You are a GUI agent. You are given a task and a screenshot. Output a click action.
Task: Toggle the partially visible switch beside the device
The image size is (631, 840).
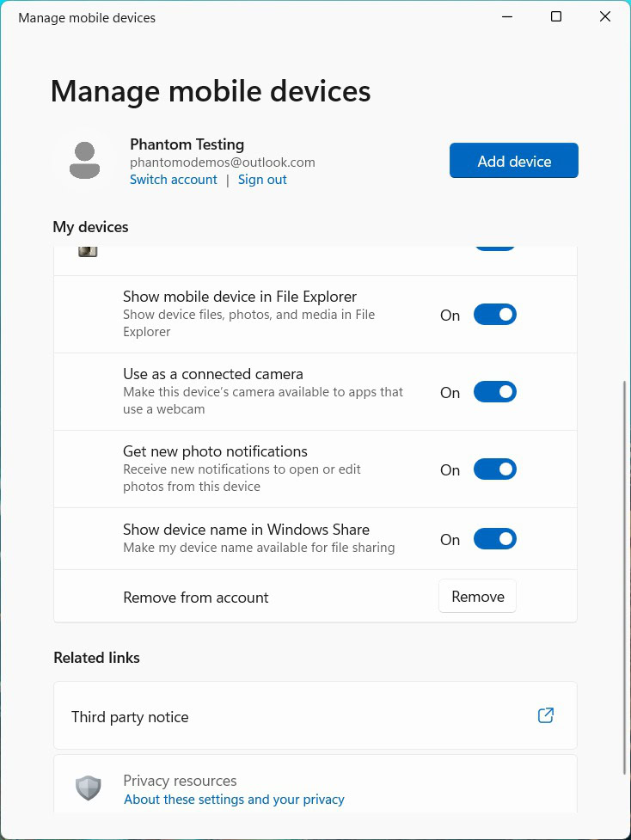(495, 248)
